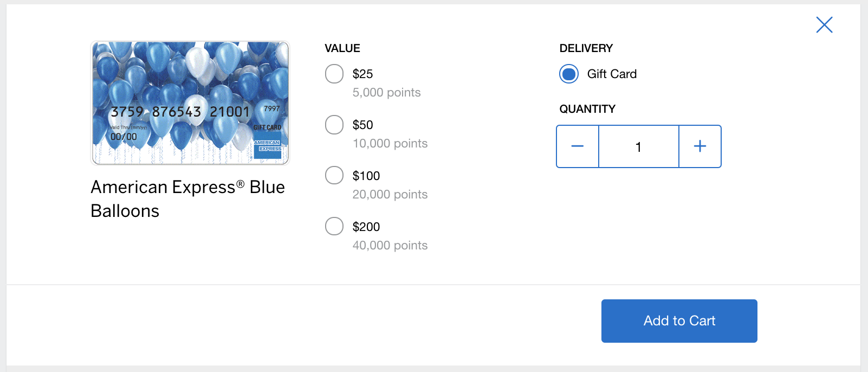Click the American Express Blue Balloons card image

(x=190, y=103)
